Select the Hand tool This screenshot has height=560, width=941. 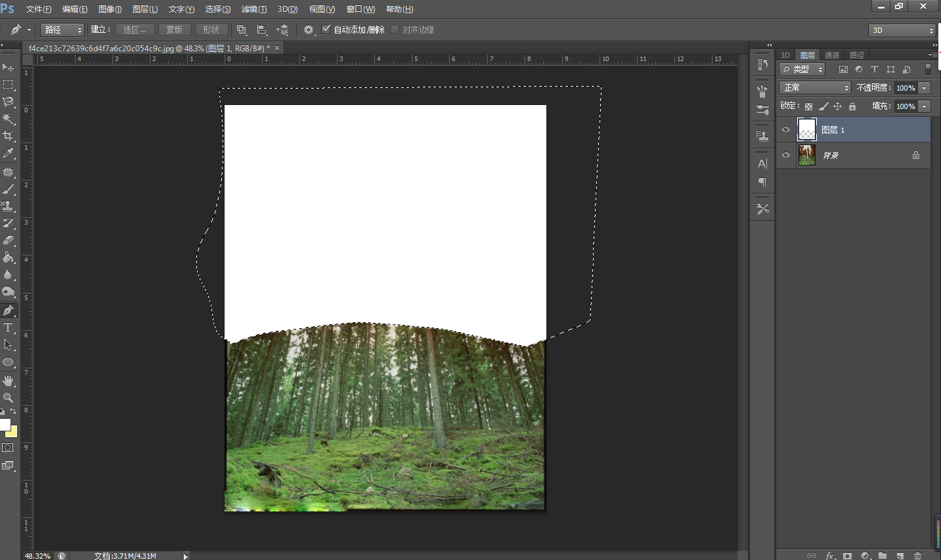[8, 381]
